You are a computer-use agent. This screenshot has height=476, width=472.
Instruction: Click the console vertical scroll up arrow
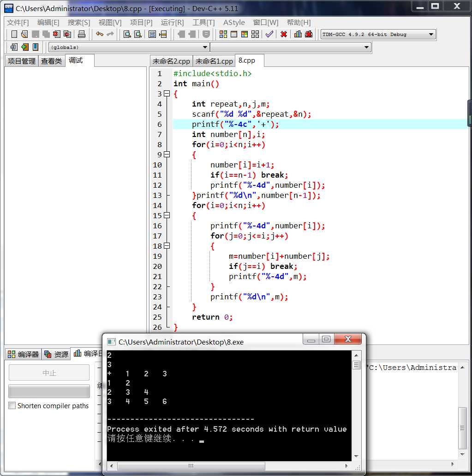[x=356, y=355]
